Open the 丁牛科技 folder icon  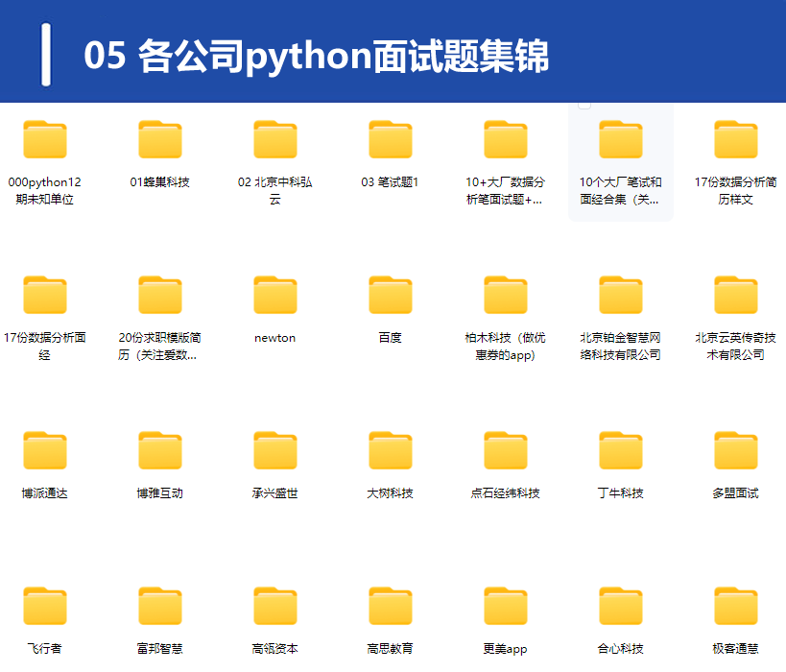(621, 450)
